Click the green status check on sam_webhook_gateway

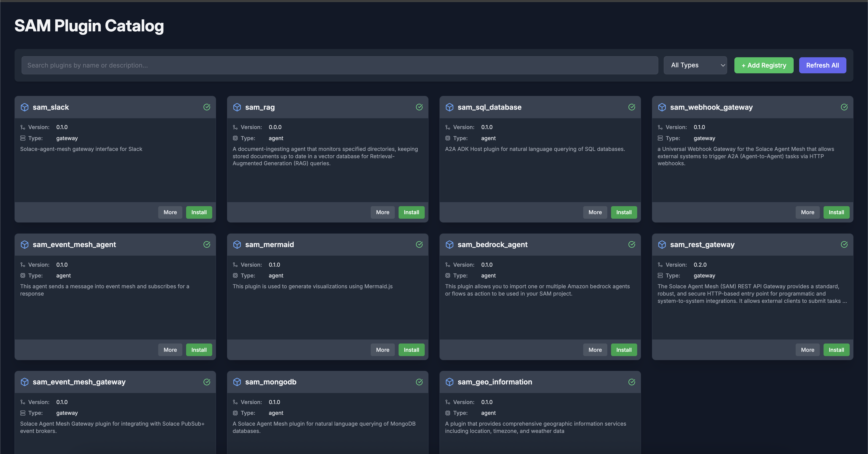click(x=844, y=107)
